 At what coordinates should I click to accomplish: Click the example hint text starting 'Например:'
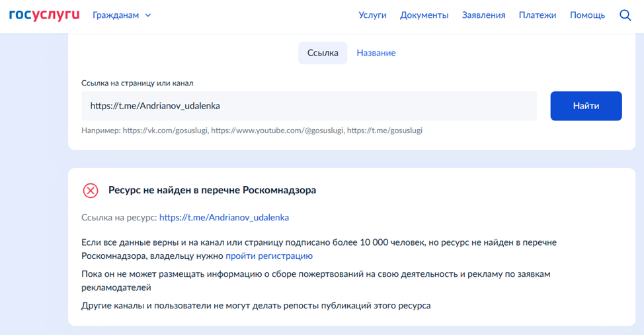point(252,130)
